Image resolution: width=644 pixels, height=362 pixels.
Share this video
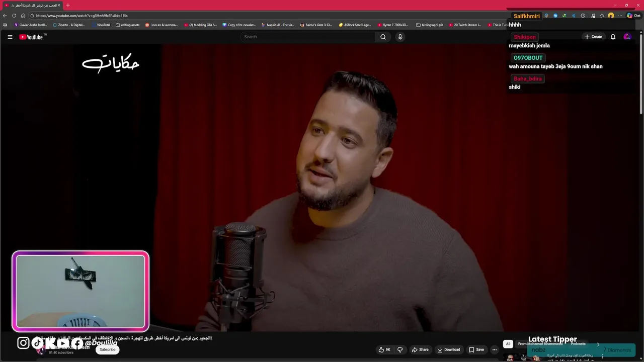420,349
